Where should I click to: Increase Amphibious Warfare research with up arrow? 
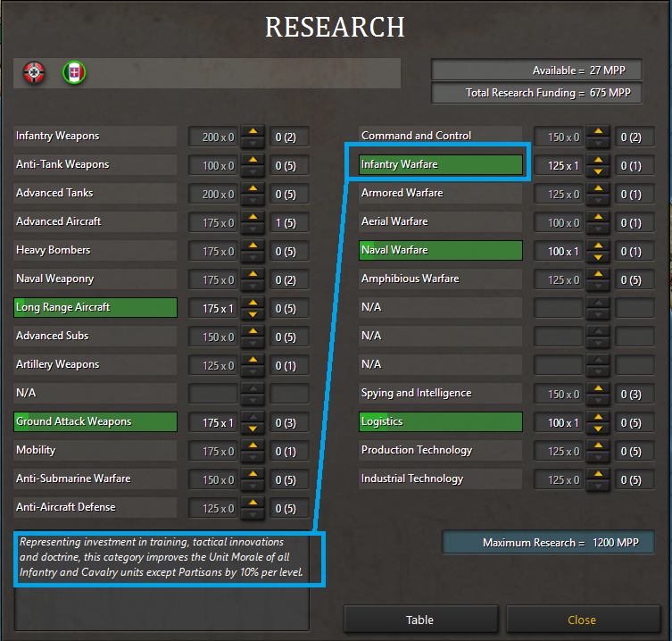point(598,274)
